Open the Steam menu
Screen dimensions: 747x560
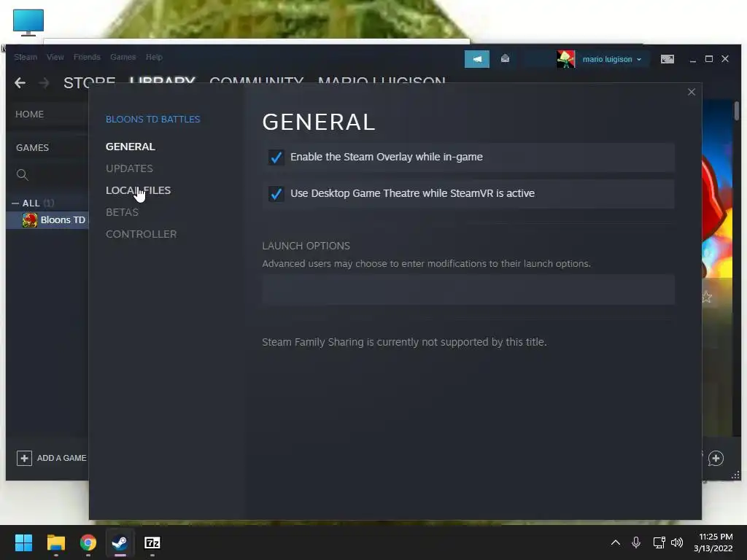click(x=26, y=57)
